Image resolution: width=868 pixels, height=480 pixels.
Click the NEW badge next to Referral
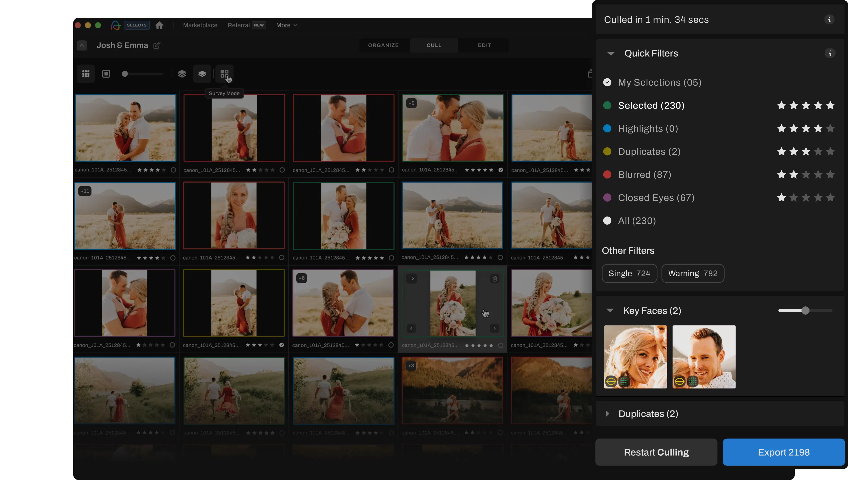pos(259,25)
